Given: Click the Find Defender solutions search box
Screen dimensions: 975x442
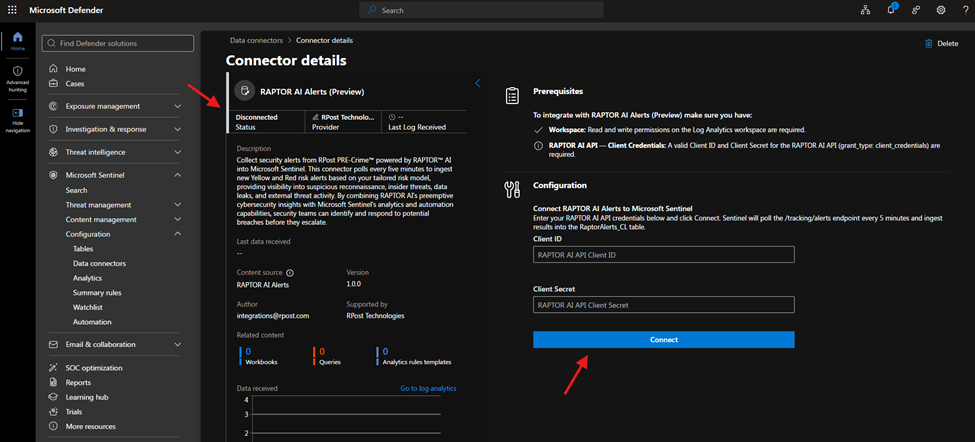Looking at the screenshot, I should tap(118, 44).
